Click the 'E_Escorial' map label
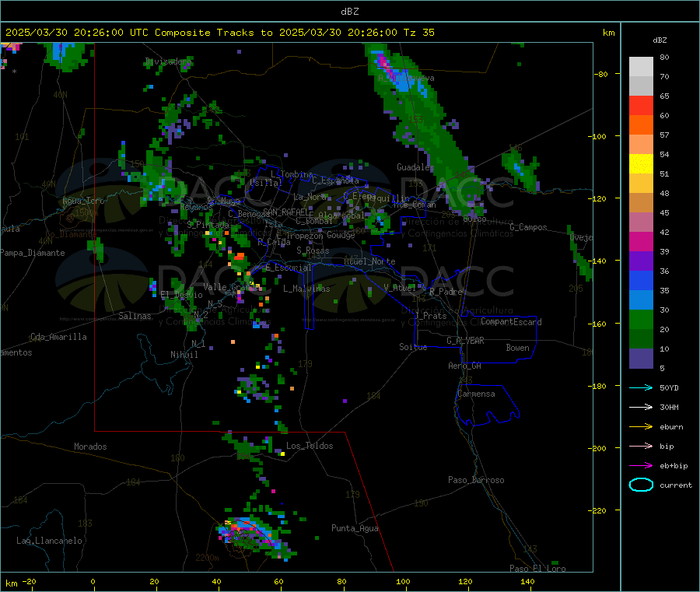The height and width of the screenshot is (592, 700). click(x=288, y=268)
